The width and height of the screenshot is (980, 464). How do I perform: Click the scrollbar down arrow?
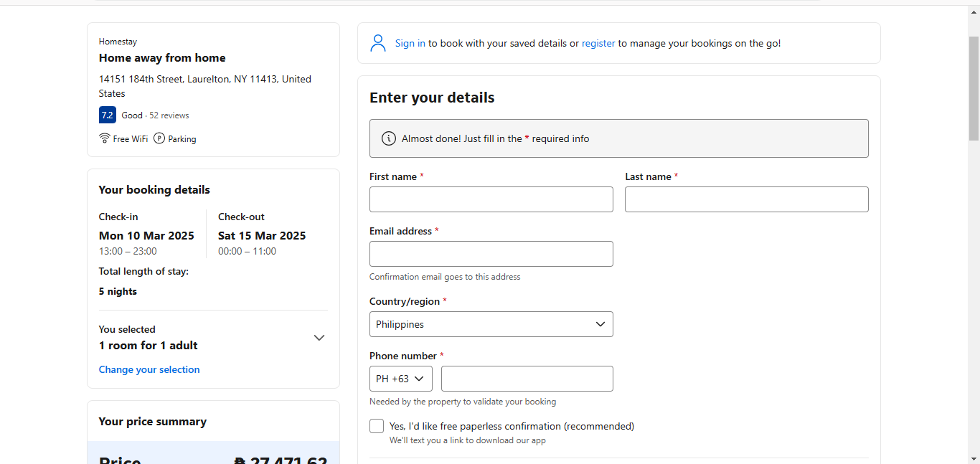click(974, 458)
